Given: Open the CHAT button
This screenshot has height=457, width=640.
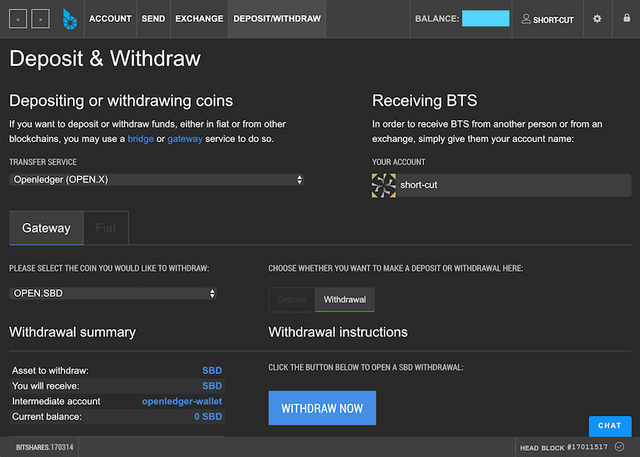Looking at the screenshot, I should coord(610,426).
